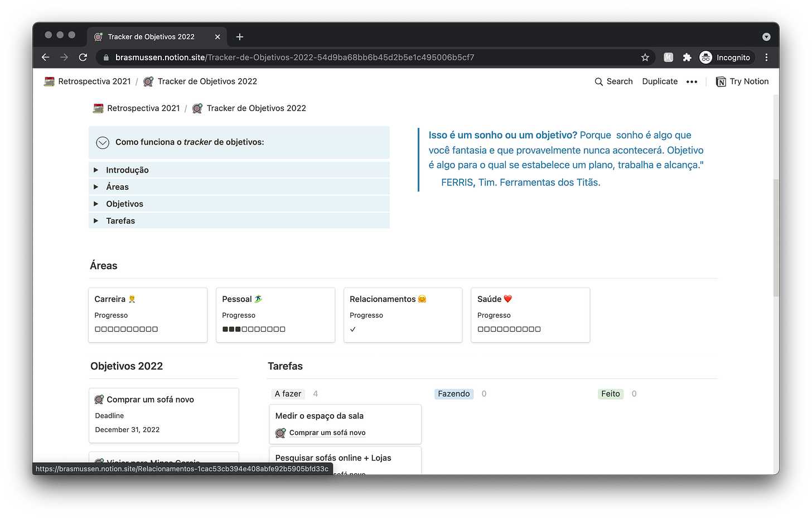812x518 pixels.
Task: Click the lock icon in address bar
Action: pos(106,57)
